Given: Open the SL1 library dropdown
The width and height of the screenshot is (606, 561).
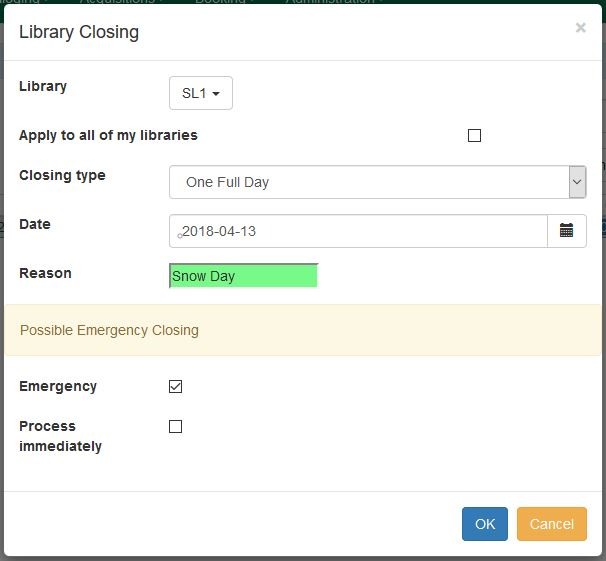Looking at the screenshot, I should click(x=201, y=93).
